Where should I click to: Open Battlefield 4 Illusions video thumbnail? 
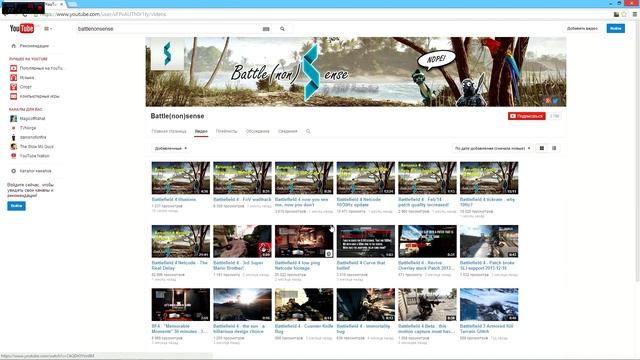coord(180,178)
